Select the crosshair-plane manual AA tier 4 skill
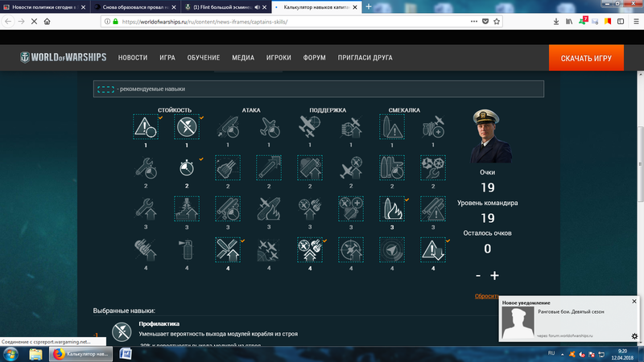The image size is (644, 362). click(x=351, y=250)
